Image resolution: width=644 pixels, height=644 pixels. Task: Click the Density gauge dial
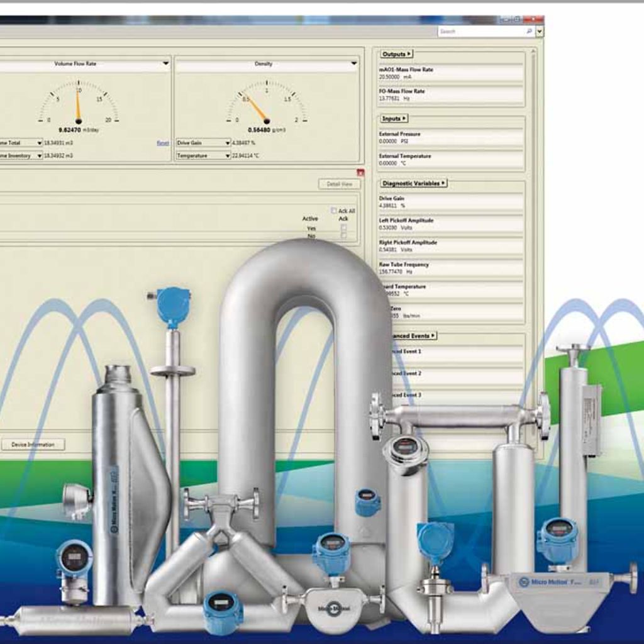[x=266, y=104]
